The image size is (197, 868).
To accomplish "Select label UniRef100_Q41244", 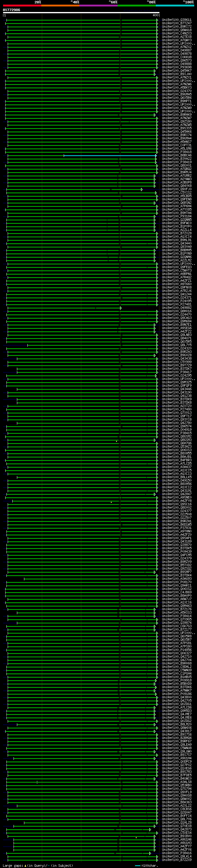I will [177, 294].
